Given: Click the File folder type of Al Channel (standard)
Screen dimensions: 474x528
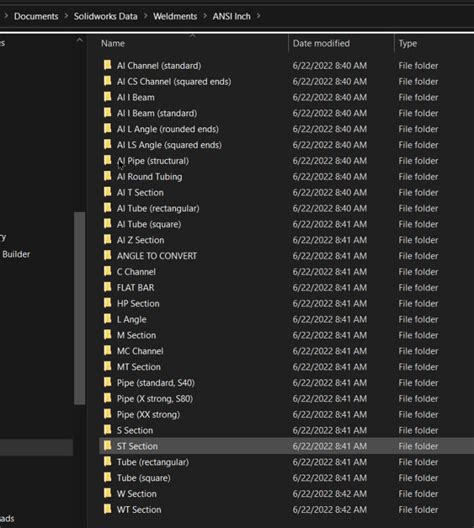Looking at the screenshot, I should coord(418,66).
